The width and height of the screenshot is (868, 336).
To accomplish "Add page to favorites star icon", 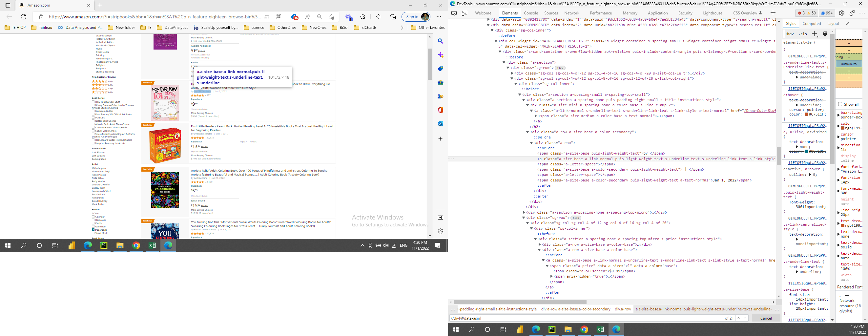I will (x=332, y=16).
